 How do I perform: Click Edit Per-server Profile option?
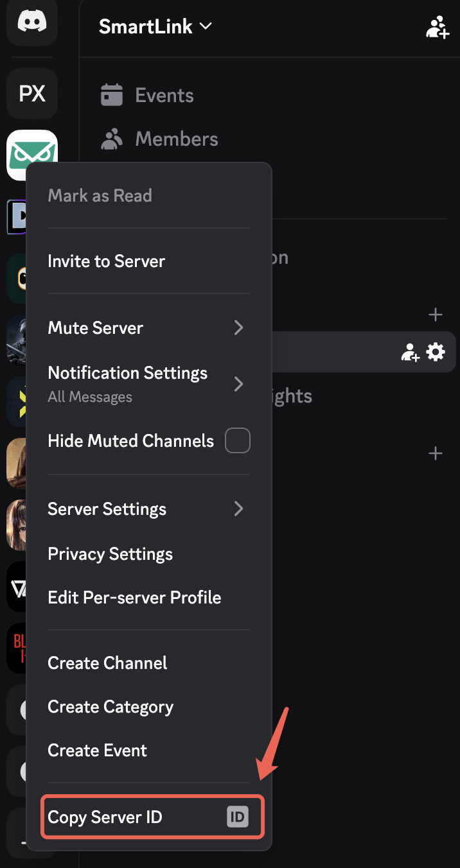click(x=134, y=598)
